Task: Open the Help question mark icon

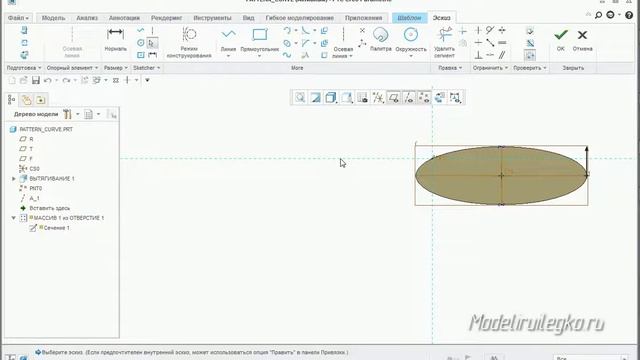Action: pos(629,15)
